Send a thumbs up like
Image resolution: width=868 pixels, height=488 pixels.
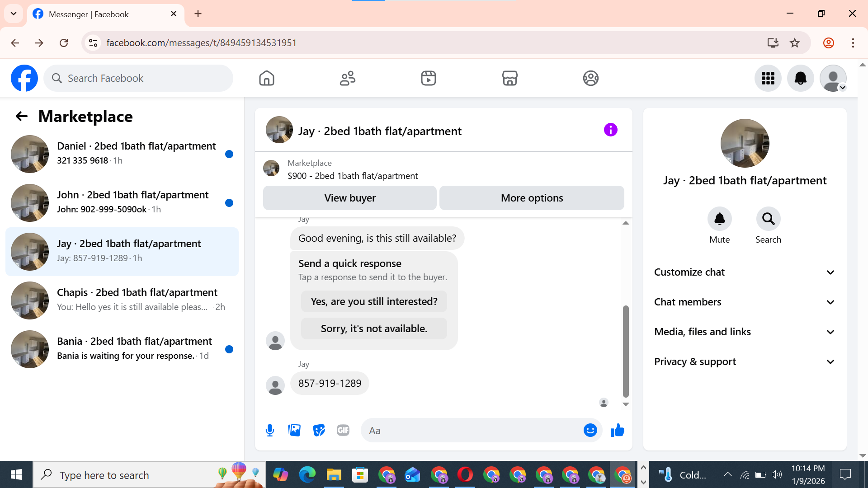pyautogui.click(x=617, y=430)
